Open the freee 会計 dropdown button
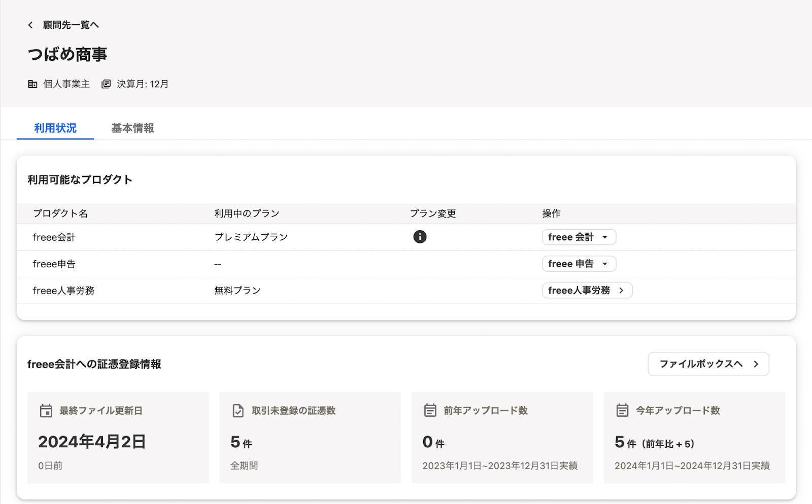 click(x=579, y=237)
